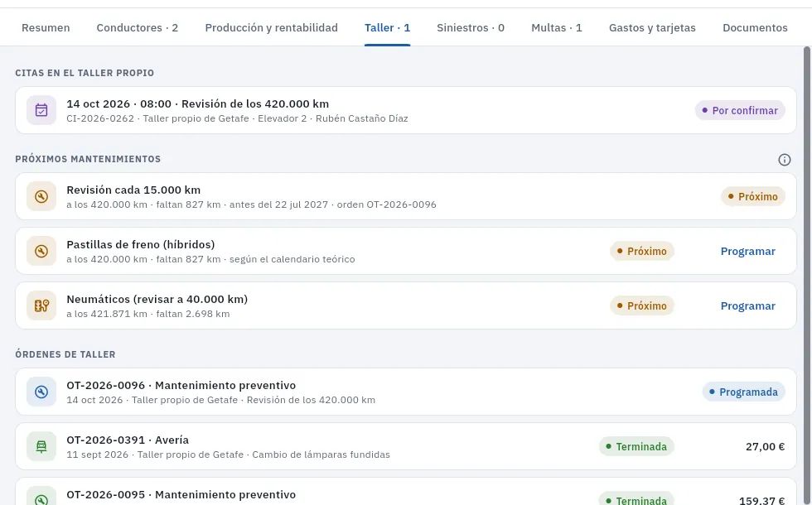Open order OT-2026-0095 Mantenimiento preventivo
Viewport: 812px width, 505px height.
click(x=406, y=492)
